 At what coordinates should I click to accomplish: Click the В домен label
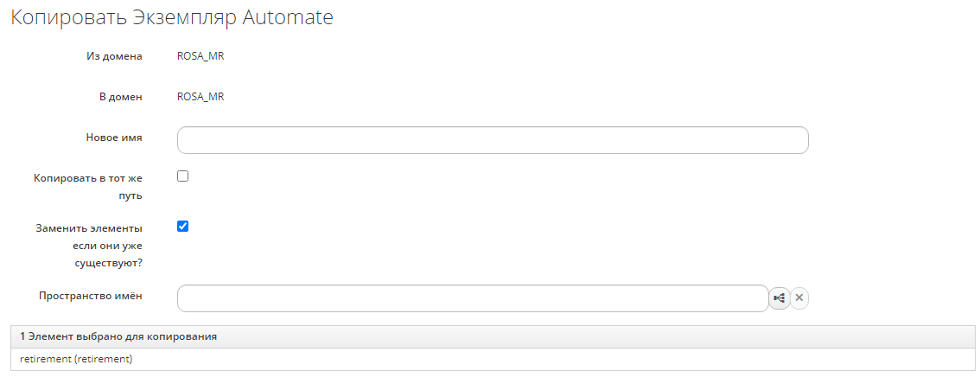[x=120, y=97]
